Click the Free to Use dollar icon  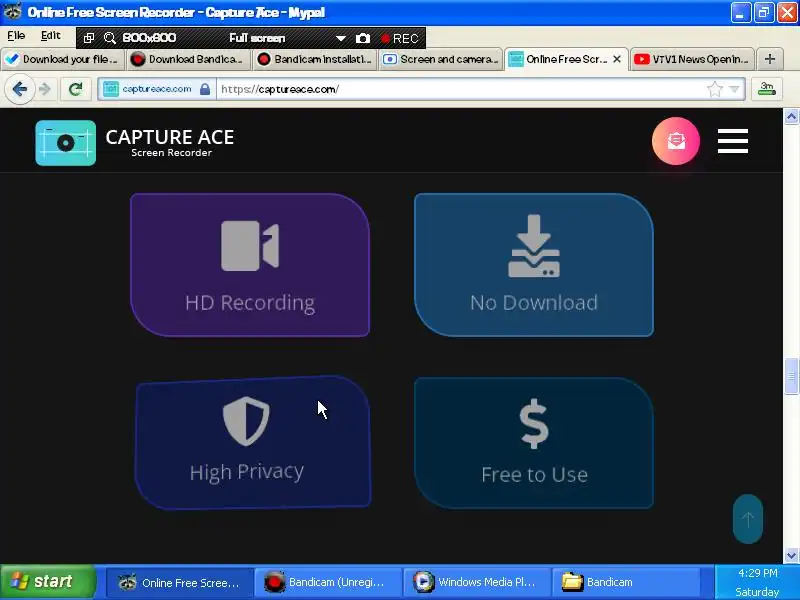pyautogui.click(x=534, y=423)
